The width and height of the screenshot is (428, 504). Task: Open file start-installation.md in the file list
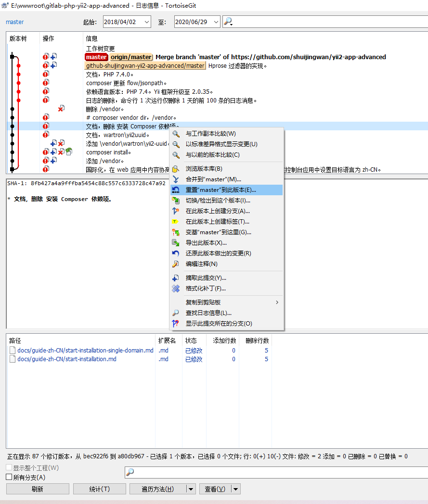coord(66,359)
